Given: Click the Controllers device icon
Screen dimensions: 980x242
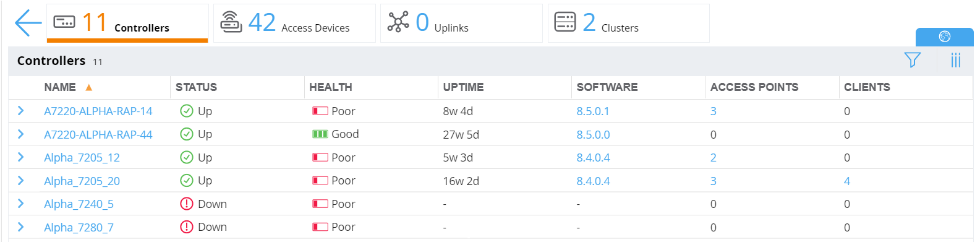Looking at the screenshot, I should pos(64,22).
